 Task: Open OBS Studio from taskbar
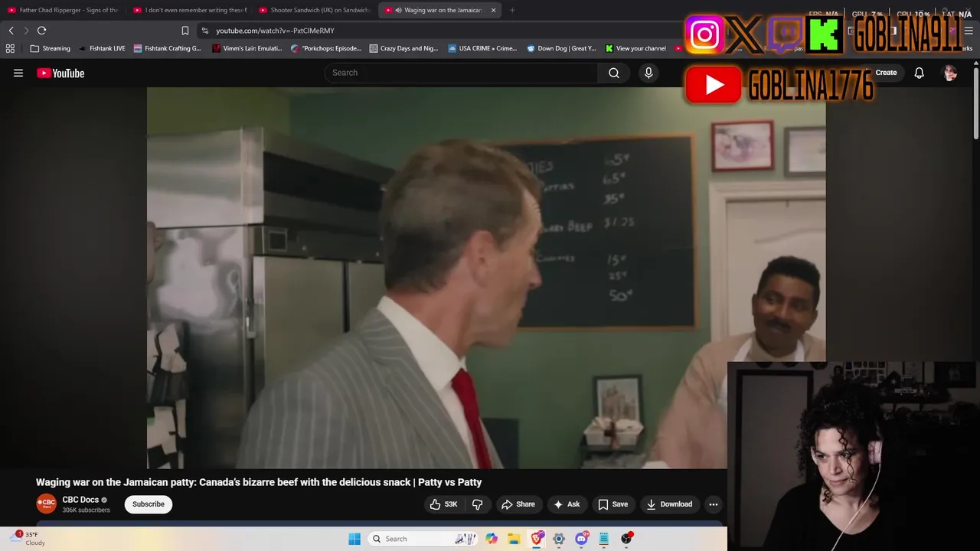click(x=626, y=539)
